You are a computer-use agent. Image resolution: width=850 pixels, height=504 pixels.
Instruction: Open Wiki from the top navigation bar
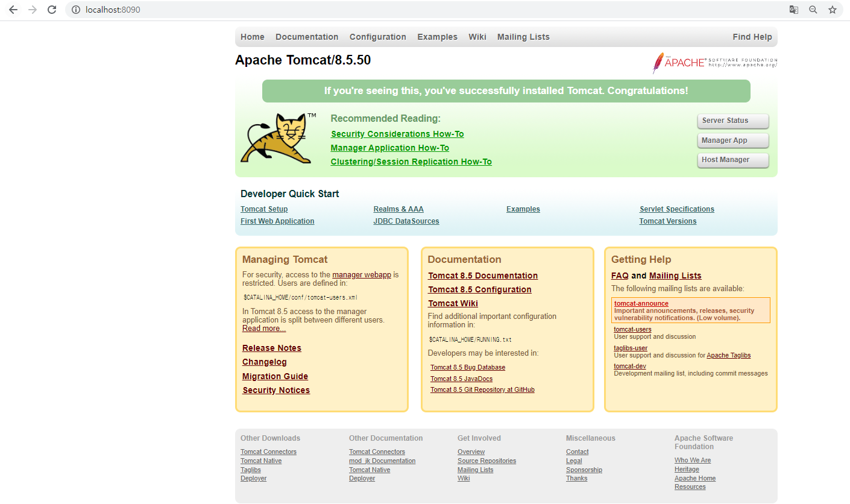coord(477,37)
